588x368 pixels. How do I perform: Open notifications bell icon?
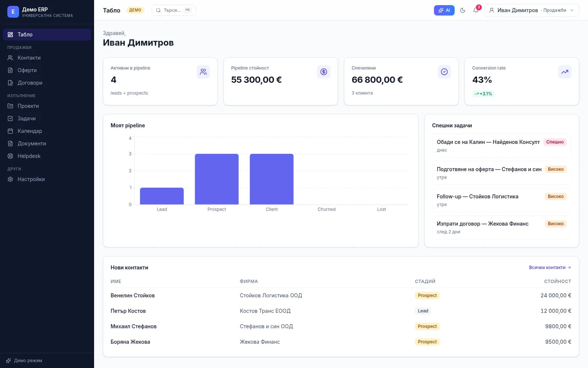tap(476, 10)
